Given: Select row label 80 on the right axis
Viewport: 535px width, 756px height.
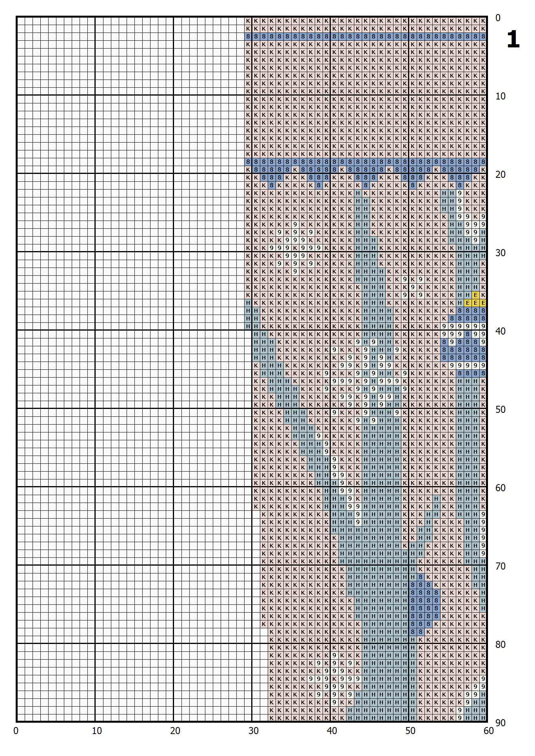Looking at the screenshot, I should click(x=500, y=644).
